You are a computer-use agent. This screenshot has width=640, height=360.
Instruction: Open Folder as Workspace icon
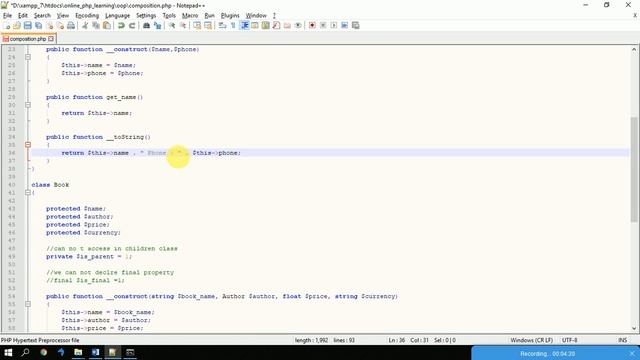[x=287, y=25]
